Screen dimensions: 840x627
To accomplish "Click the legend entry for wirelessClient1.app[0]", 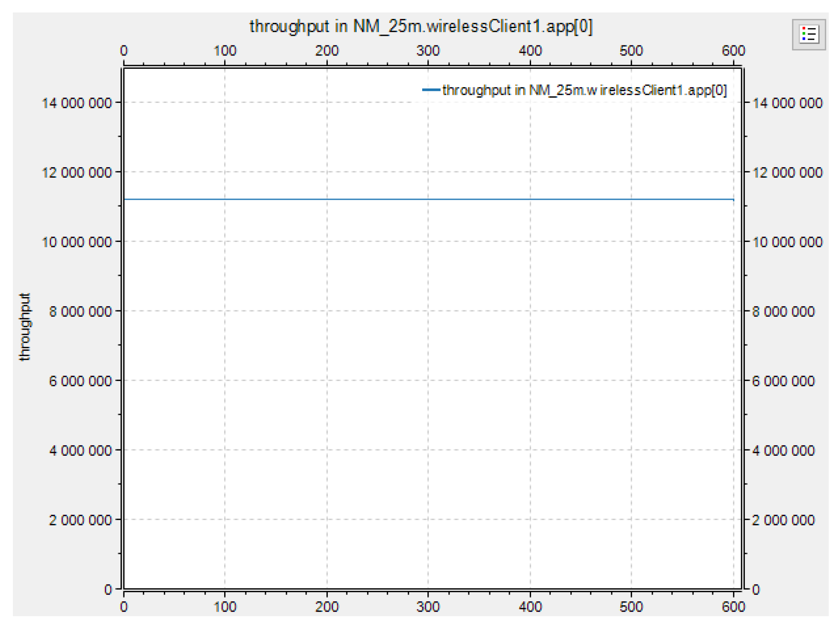I will [582, 90].
